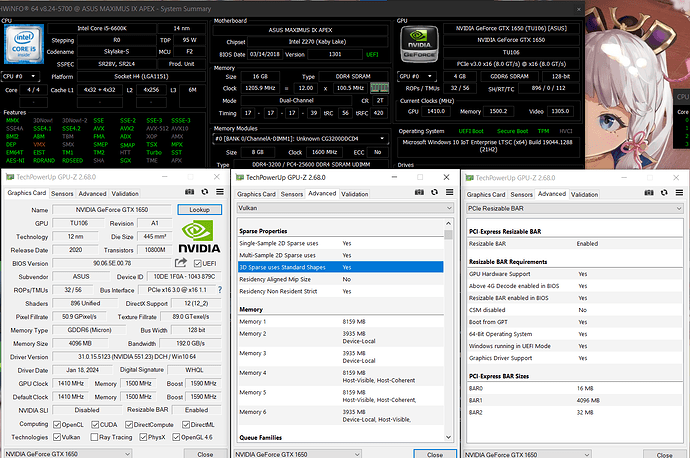This screenshot has height=458, width=690.
Task: Open hamburger menu in middle GPU-Z window
Action: pyautogui.click(x=449, y=192)
